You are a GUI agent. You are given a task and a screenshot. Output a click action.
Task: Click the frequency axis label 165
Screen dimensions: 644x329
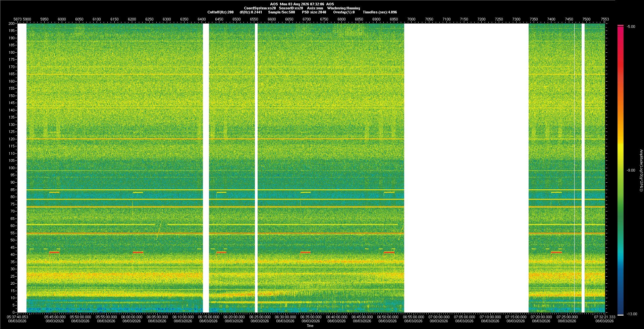click(12, 74)
